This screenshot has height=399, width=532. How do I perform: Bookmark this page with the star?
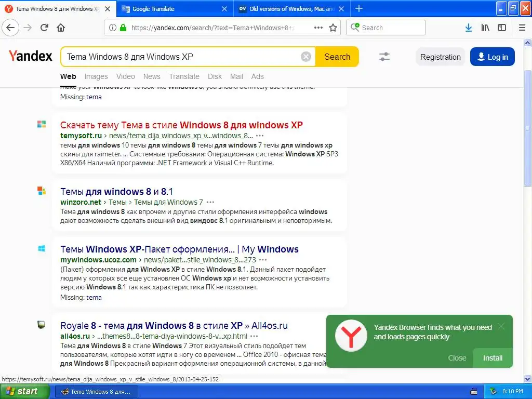pos(333,28)
